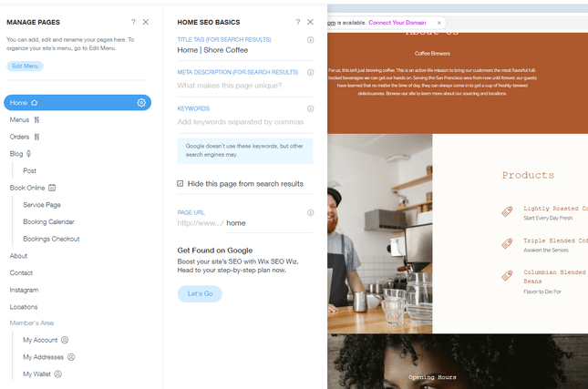
Task: Toggle Hide this page from search results
Action: tap(181, 184)
